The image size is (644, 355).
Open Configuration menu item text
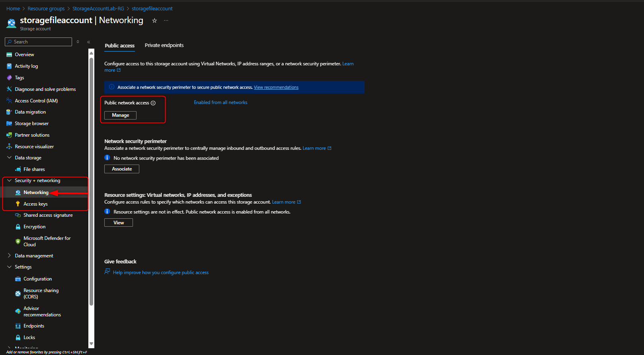[38, 279]
